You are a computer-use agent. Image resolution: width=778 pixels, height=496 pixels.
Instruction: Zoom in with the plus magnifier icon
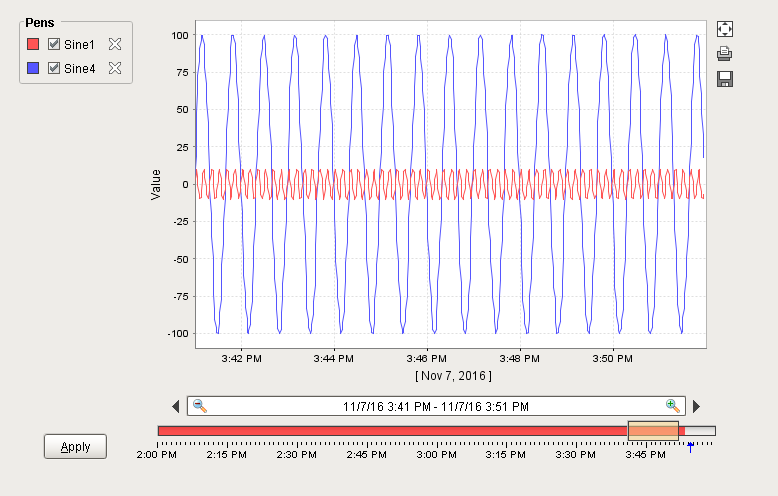[x=673, y=406]
